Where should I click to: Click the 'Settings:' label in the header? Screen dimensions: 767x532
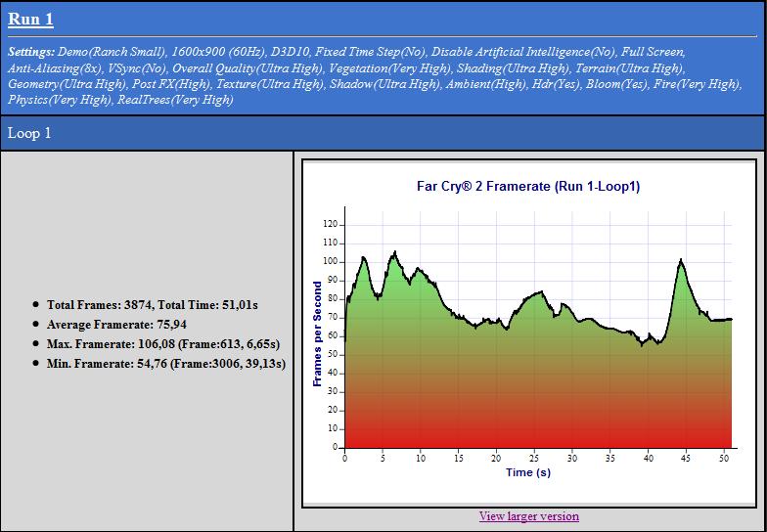[x=31, y=52]
